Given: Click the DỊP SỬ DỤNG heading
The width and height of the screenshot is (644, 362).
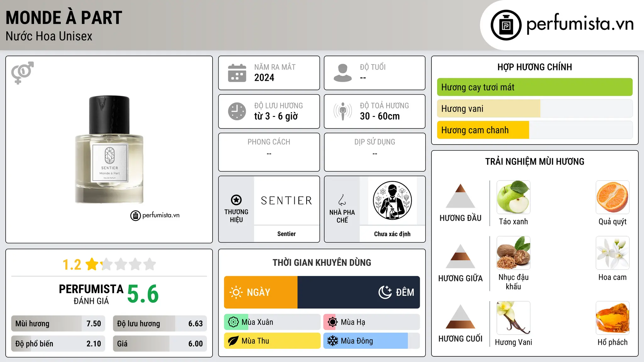Looking at the screenshot, I should (375, 142).
